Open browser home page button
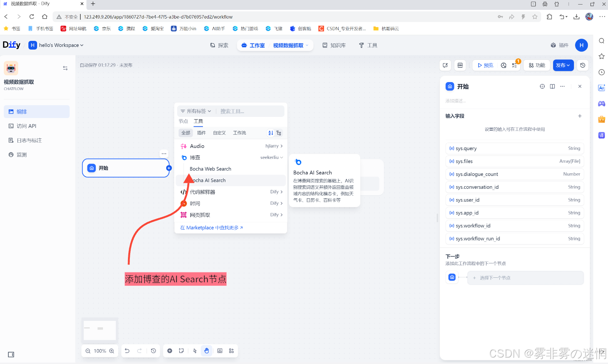This screenshot has height=364, width=608. [x=45, y=17]
